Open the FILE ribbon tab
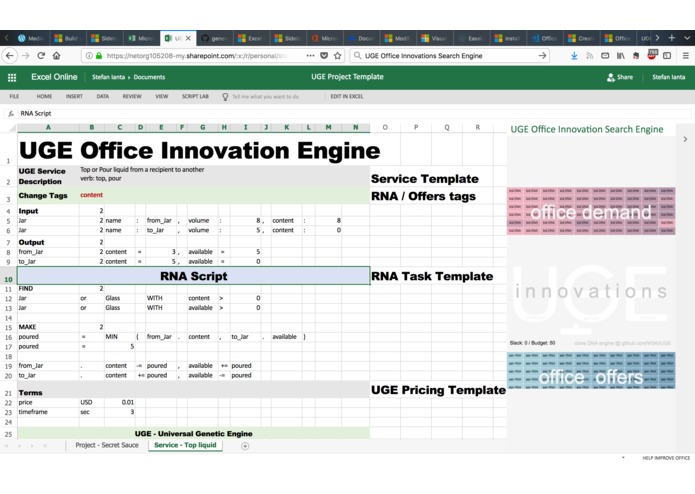Screen dimensions: 695x494 click(14, 96)
